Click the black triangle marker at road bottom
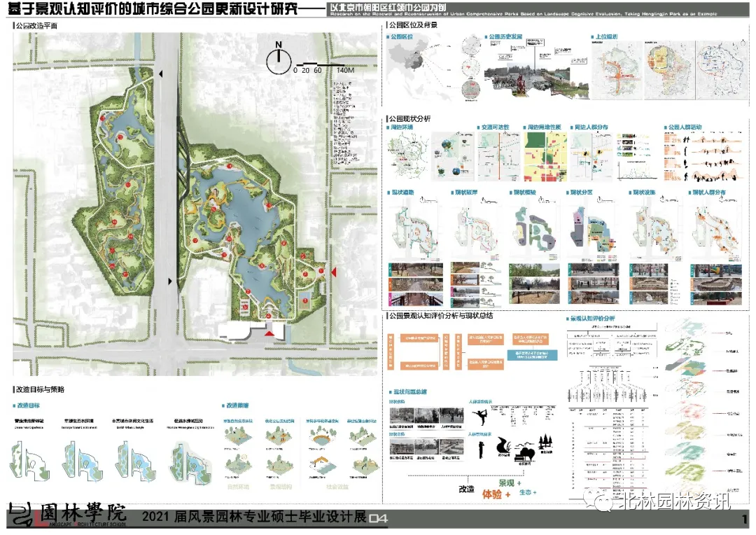 (169, 281)
